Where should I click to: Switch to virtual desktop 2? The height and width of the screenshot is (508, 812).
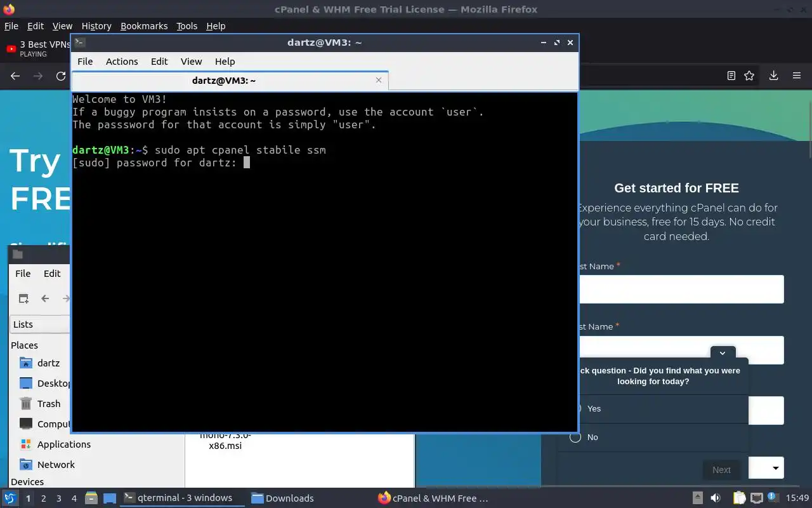click(x=43, y=498)
